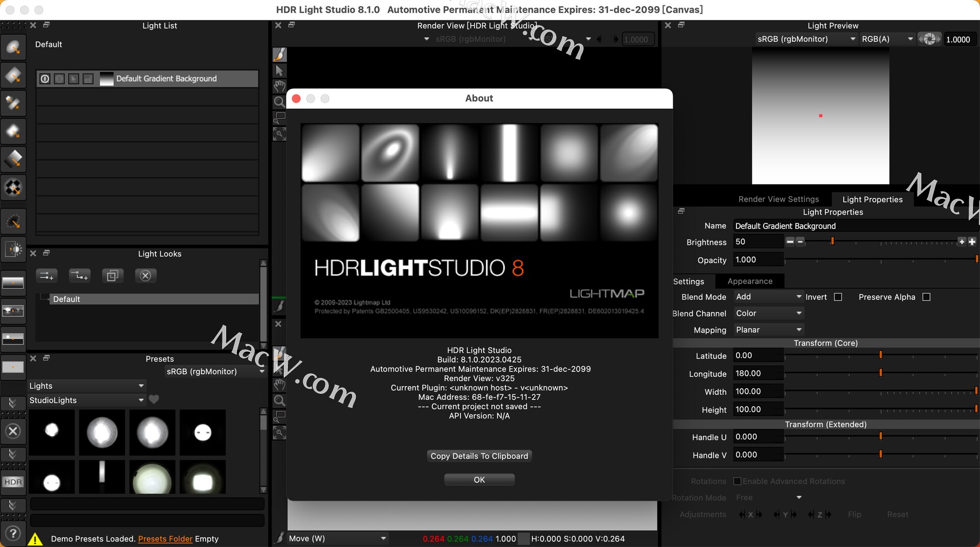Select the first StudioLights preset thumbnail
The width and height of the screenshot is (980, 547).
(x=52, y=432)
